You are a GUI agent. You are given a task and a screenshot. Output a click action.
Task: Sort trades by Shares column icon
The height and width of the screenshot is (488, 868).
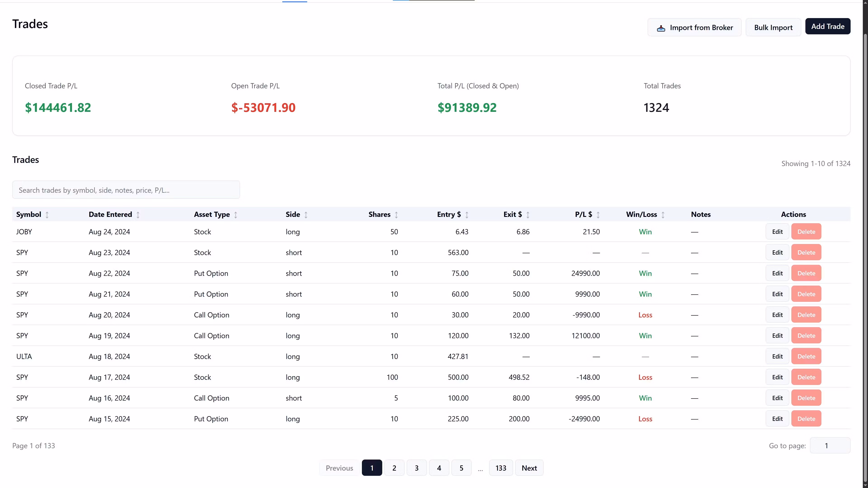(396, 215)
